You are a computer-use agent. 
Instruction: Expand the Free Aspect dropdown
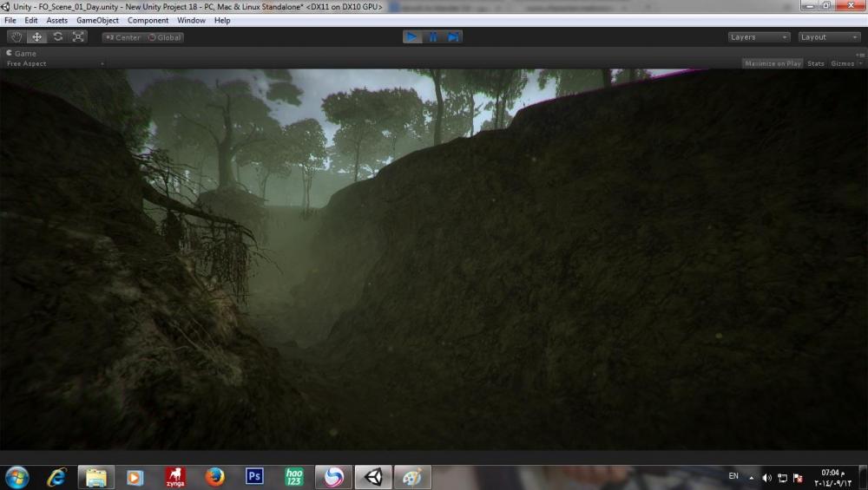click(x=54, y=63)
